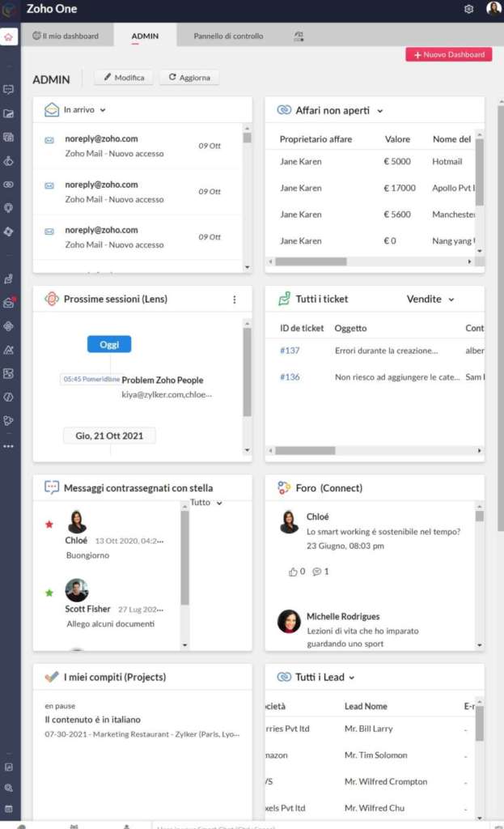Open the settings gear in the top bar
This screenshot has height=829, width=504.
pyautogui.click(x=468, y=9)
